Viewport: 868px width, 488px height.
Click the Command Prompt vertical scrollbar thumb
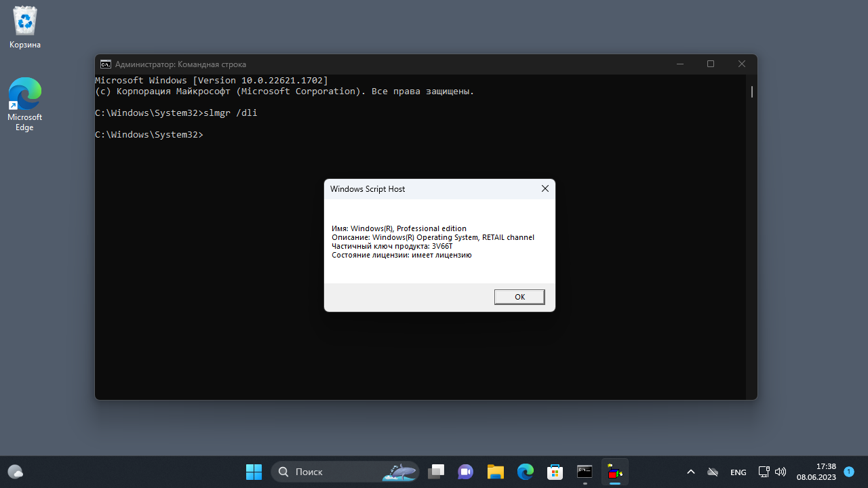click(x=752, y=91)
